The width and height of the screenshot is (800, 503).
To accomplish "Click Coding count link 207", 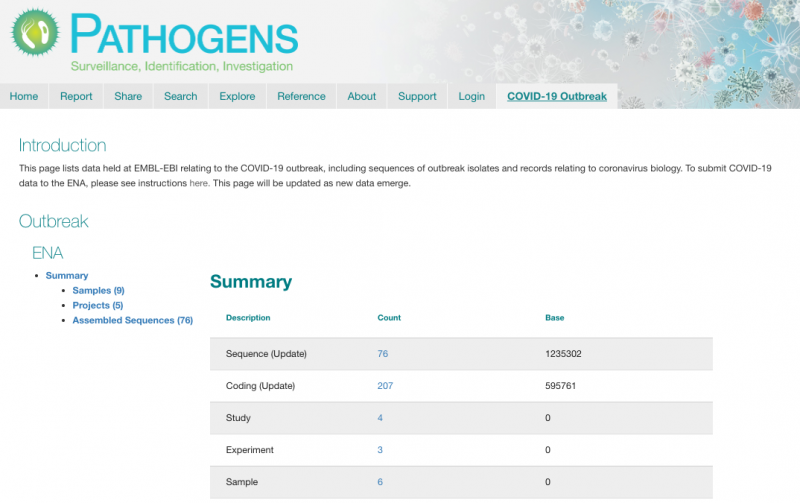I will pyautogui.click(x=385, y=386).
